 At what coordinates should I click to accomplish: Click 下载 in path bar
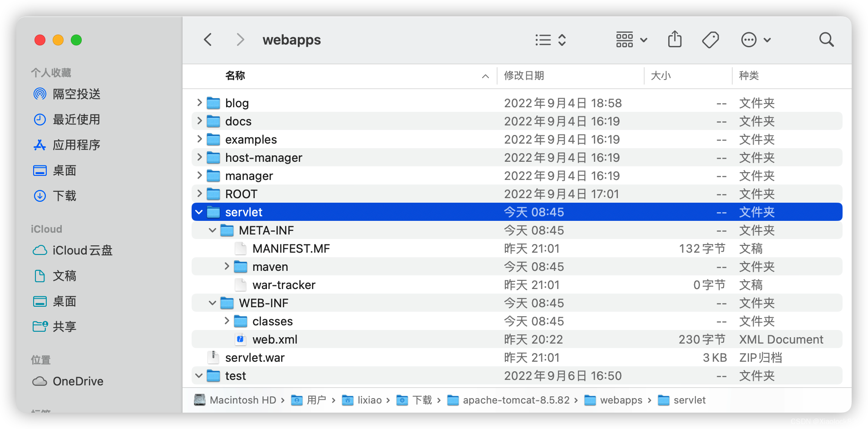pyautogui.click(x=414, y=400)
